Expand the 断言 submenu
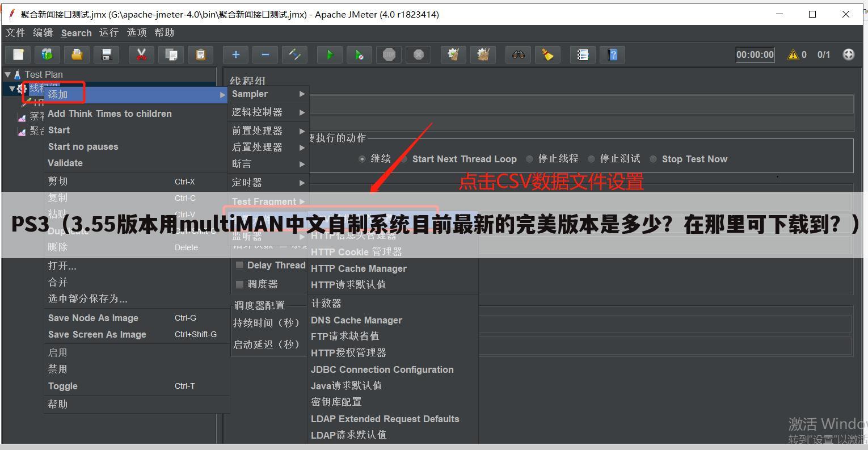The height and width of the screenshot is (450, 868). tap(268, 163)
